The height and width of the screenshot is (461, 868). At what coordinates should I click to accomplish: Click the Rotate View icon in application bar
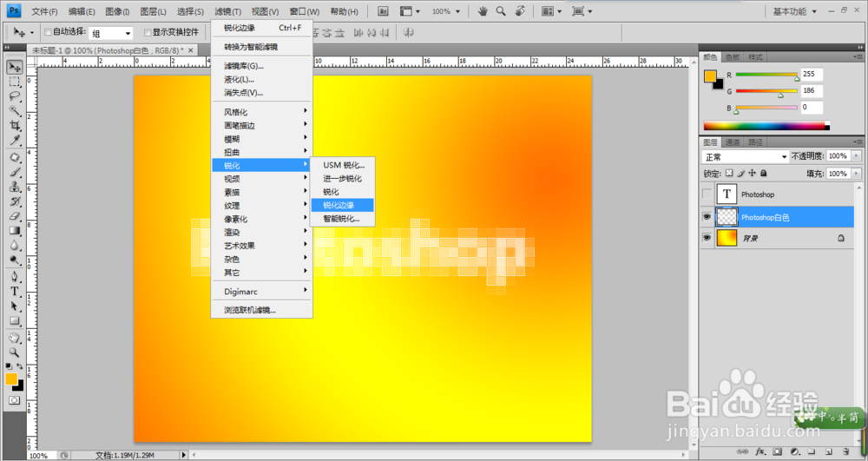click(x=520, y=11)
